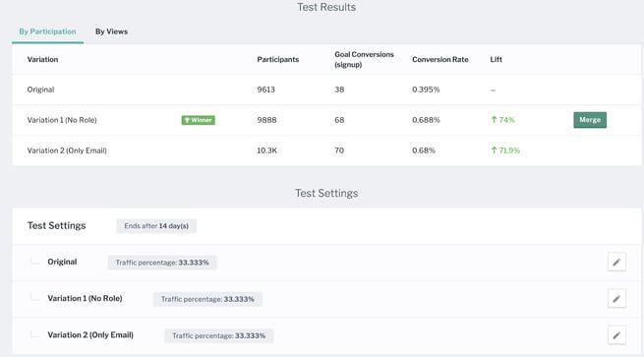
Task: Click the 74% lift value
Action: [x=502, y=120]
